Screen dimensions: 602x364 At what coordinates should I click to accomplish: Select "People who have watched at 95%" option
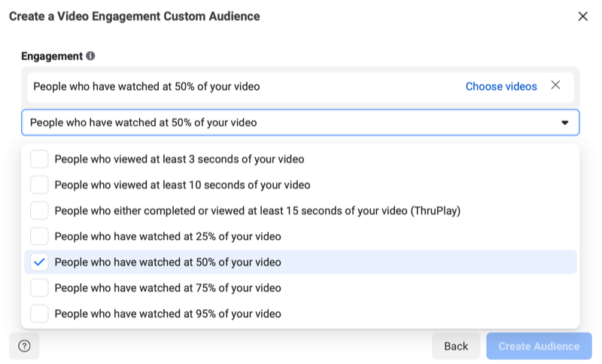(168, 314)
